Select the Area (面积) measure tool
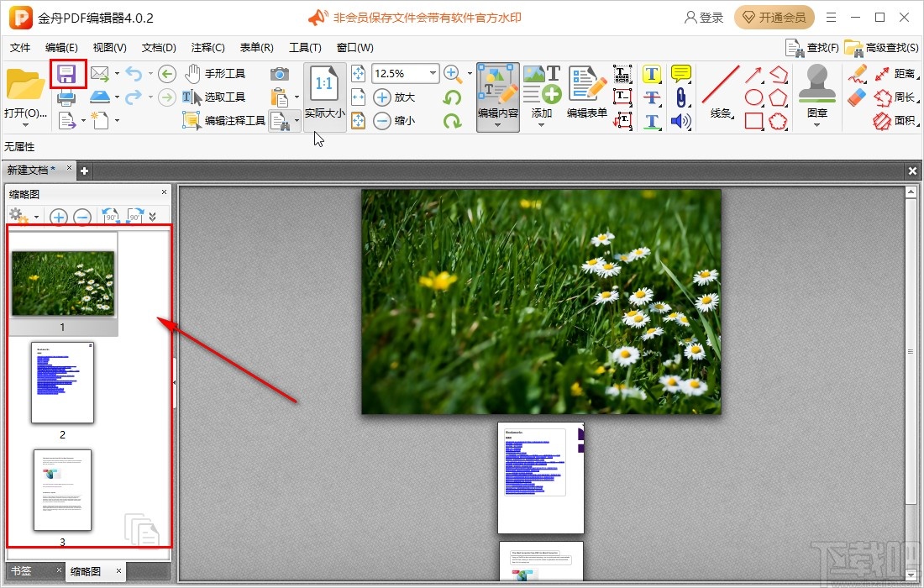Screen dimensions: 924x588 (x=895, y=121)
